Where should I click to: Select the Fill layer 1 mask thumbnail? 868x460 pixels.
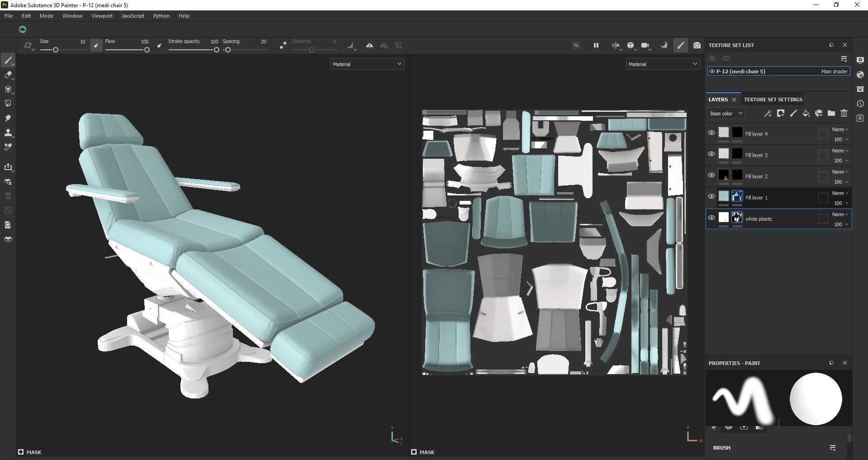point(737,196)
